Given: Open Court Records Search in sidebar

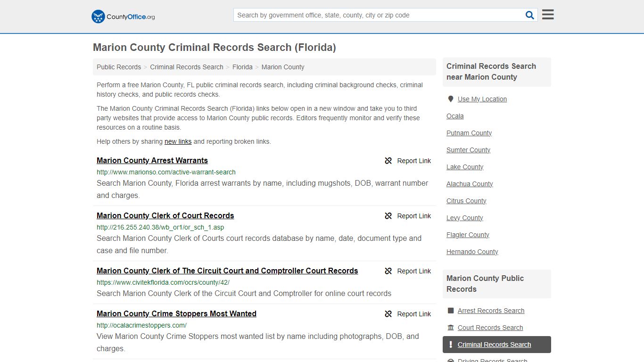Looking at the screenshot, I should pos(490,328).
